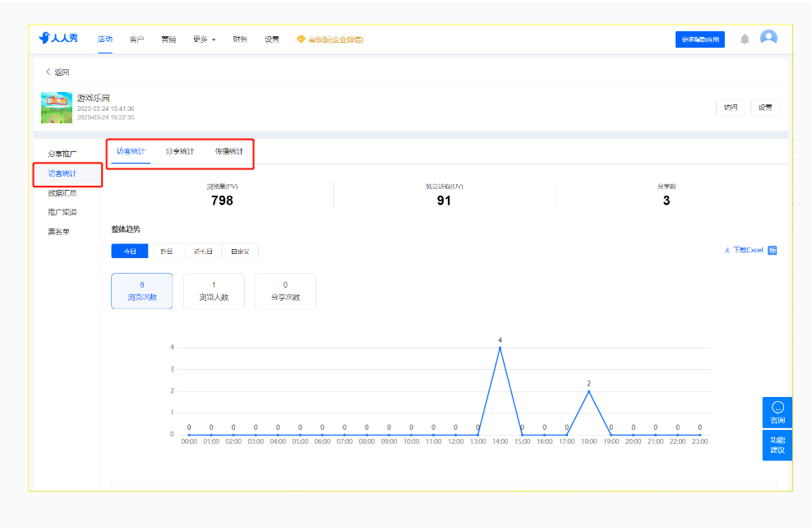Open the user avatar menu

[768, 38]
